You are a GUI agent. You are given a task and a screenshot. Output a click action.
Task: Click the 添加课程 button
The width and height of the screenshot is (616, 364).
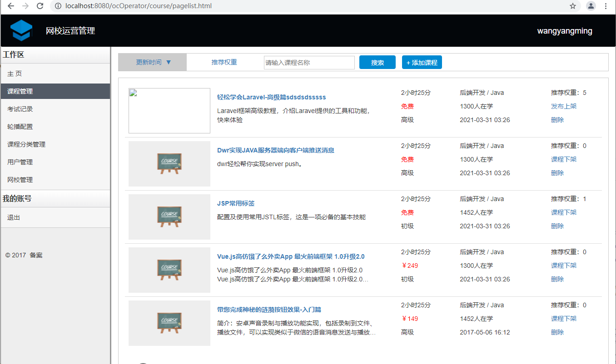point(422,63)
